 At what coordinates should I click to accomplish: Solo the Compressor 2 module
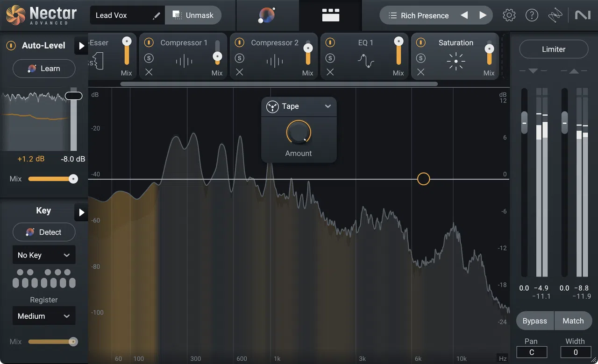coord(240,57)
